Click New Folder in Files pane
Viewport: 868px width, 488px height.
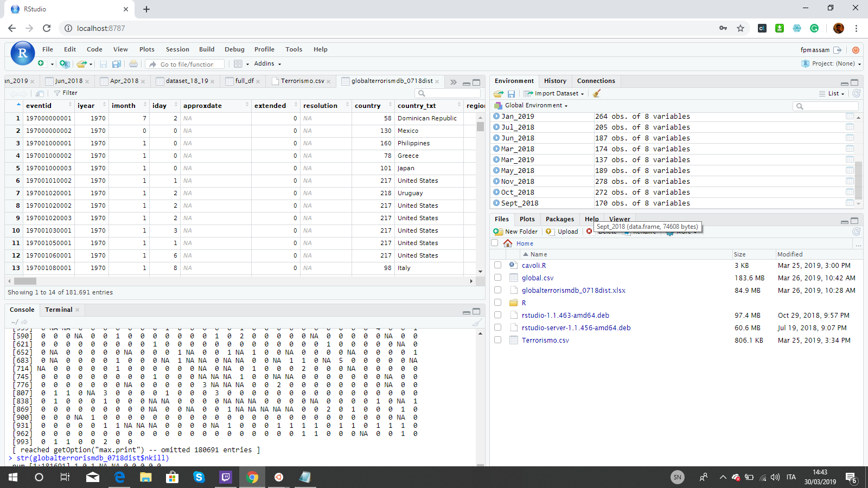[515, 232]
